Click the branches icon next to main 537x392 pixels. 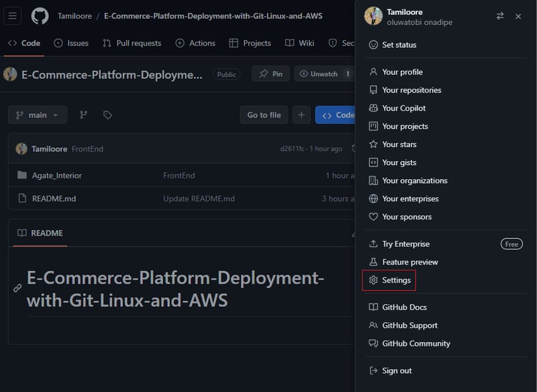[x=84, y=115]
